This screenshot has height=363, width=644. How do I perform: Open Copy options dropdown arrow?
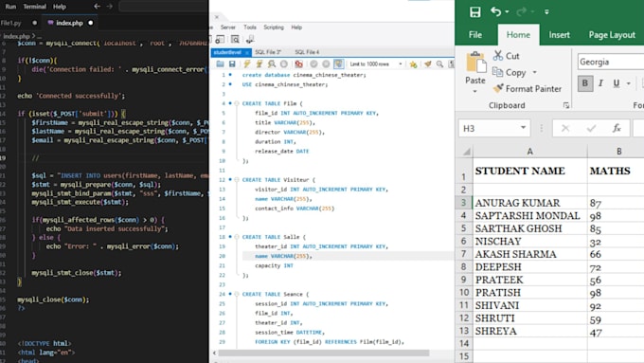(534, 72)
